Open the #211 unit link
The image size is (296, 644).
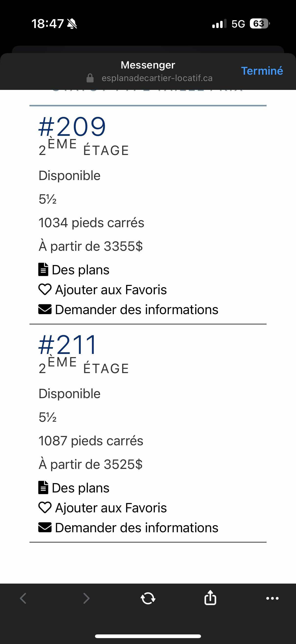[x=67, y=345]
